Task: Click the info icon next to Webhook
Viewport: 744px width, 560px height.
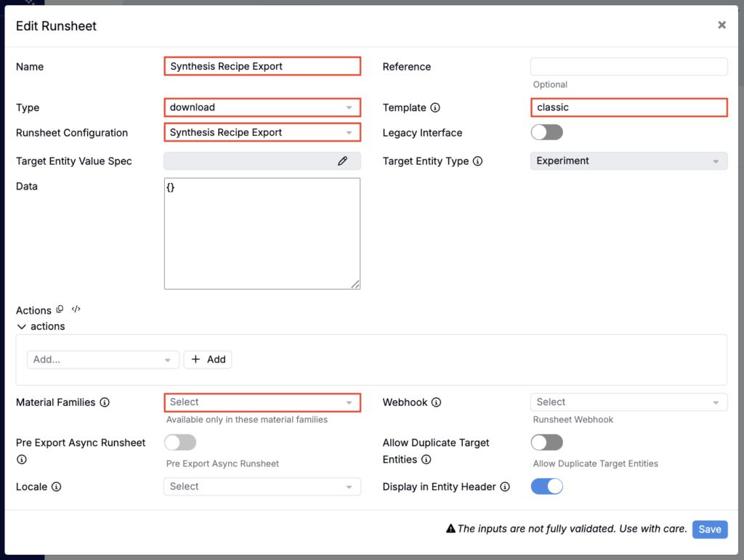Action: [436, 402]
